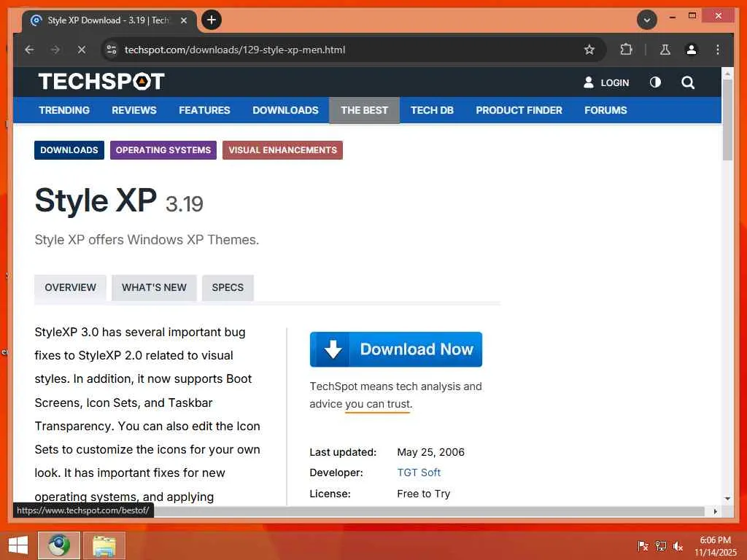Image resolution: width=747 pixels, height=560 pixels.
Task: Switch to the OVERVIEW tab
Action: (x=71, y=287)
